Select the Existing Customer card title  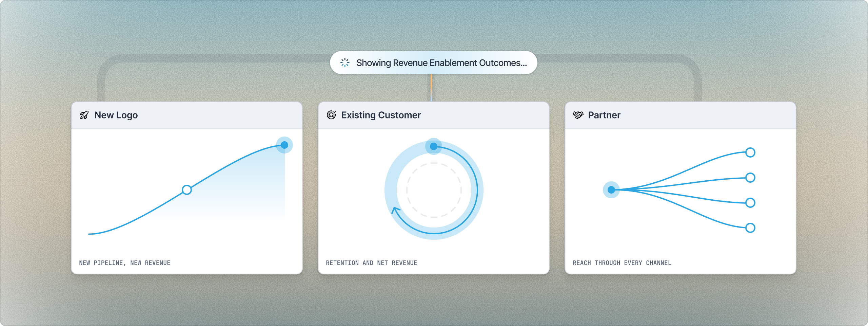(381, 115)
